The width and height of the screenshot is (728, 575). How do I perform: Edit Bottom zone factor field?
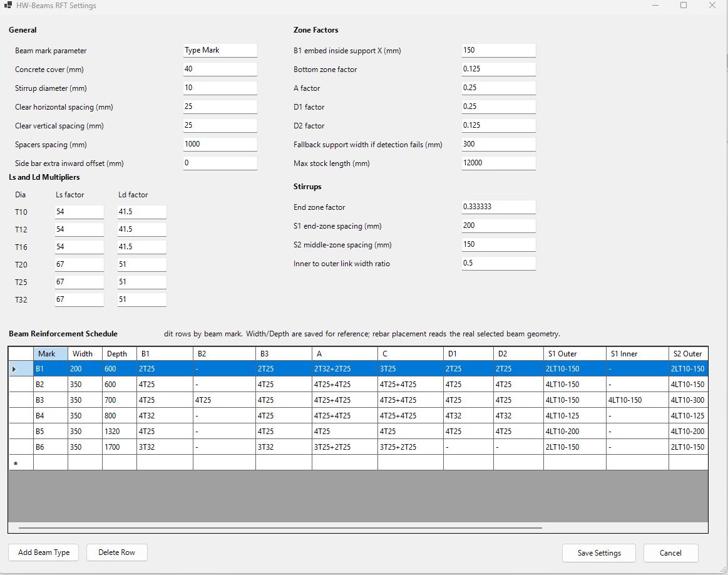click(499, 69)
